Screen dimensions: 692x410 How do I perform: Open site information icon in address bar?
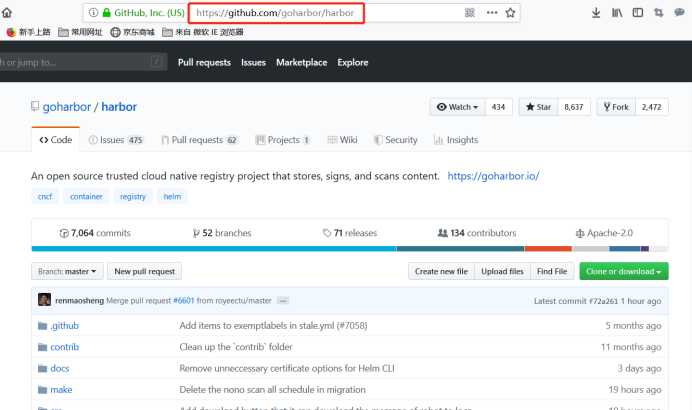tap(93, 13)
